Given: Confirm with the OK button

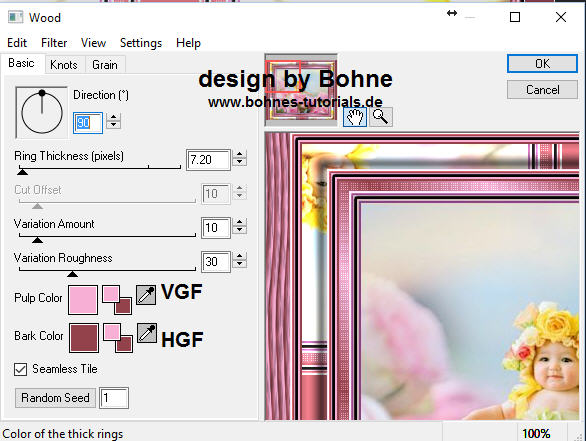Looking at the screenshot, I should coord(542,64).
